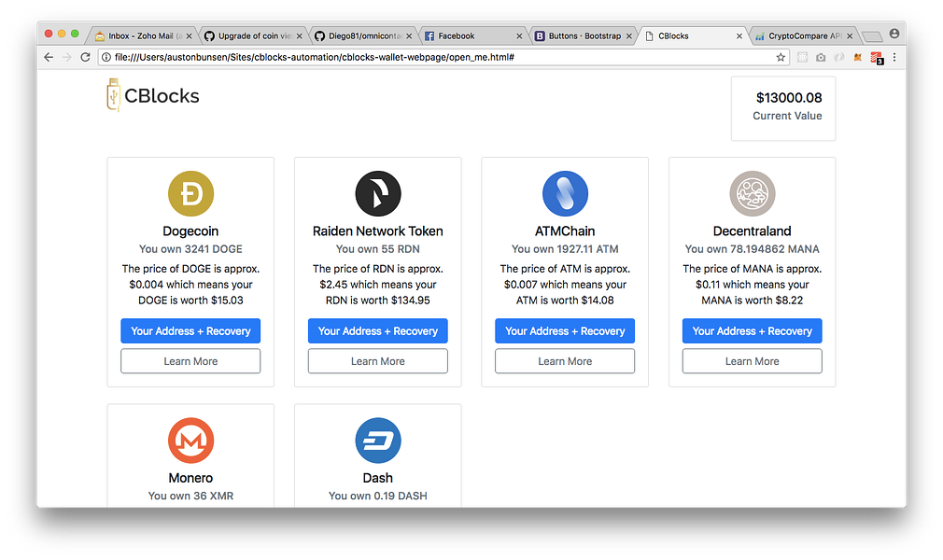Go back with the browser back arrow
The height and width of the screenshot is (560, 943).
pyautogui.click(x=49, y=57)
